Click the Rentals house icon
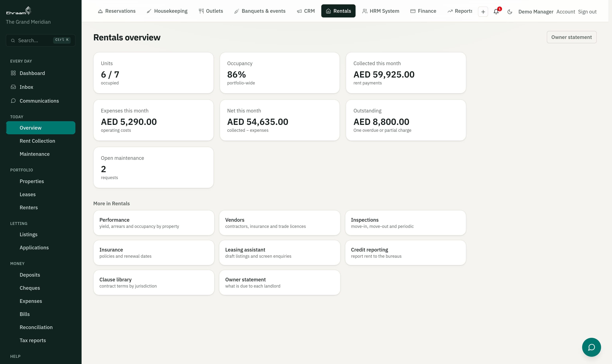Viewport: 612px width, 364px height. coord(328,11)
